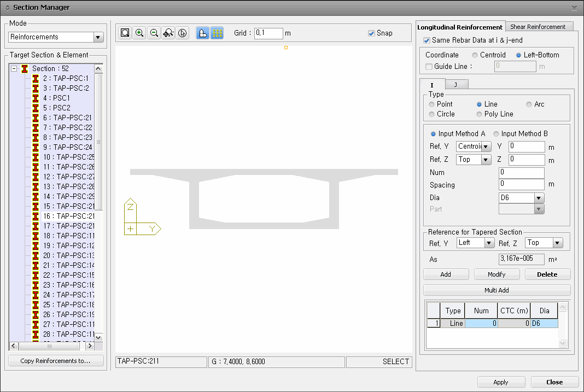Select Input Method B radio button
584x392 pixels.
point(496,133)
